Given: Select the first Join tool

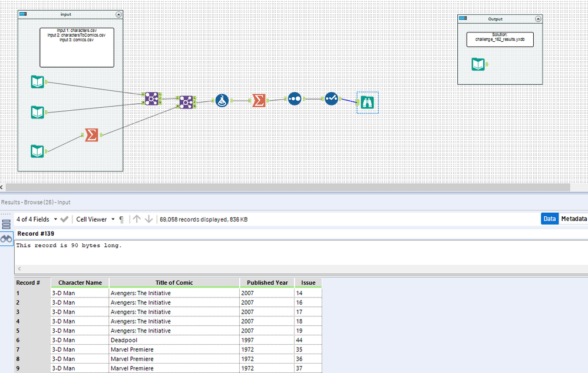Looking at the screenshot, I should pos(151,98).
